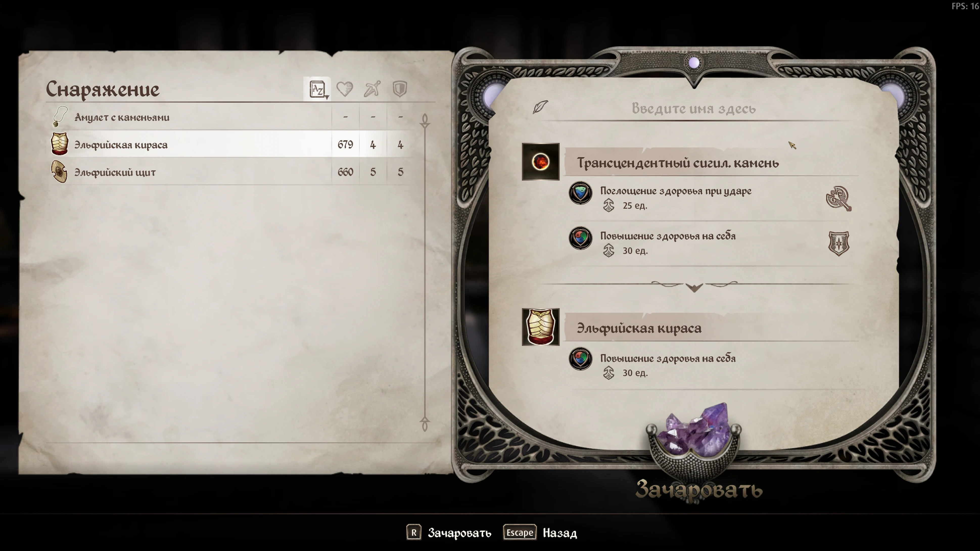Sort equipment by the sword damage icon
The height and width of the screenshot is (551, 980).
click(372, 89)
